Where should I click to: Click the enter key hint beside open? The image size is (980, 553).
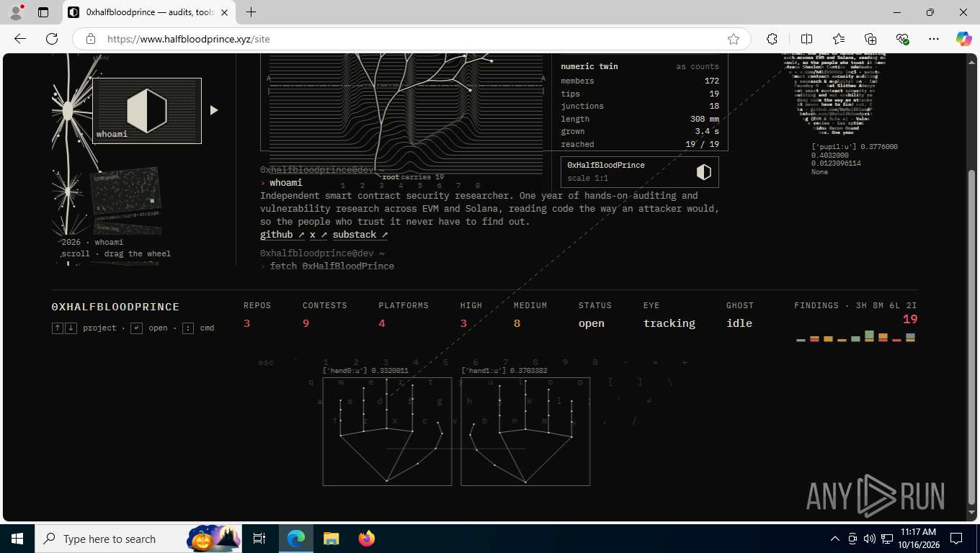tap(136, 328)
